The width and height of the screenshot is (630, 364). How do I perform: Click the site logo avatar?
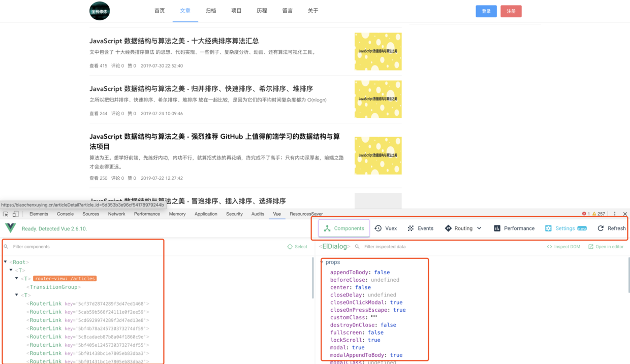pyautogui.click(x=100, y=11)
